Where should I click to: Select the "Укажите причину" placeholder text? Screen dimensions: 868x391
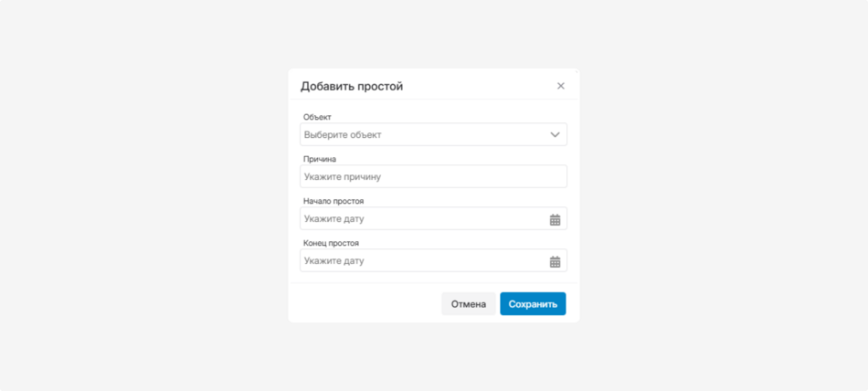pyautogui.click(x=343, y=176)
